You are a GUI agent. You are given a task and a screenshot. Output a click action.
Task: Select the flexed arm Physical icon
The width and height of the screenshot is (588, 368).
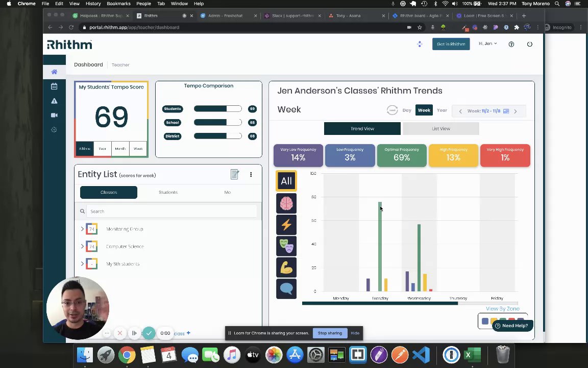point(286,267)
